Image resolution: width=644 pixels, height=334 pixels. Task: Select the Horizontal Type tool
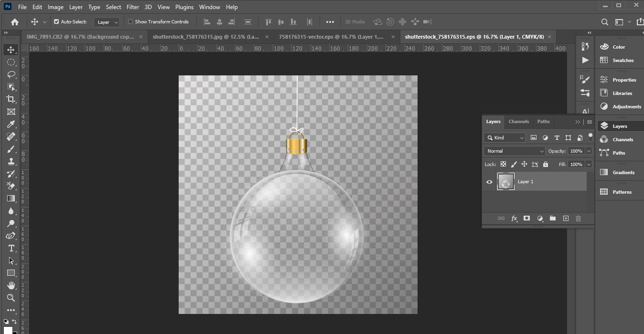coord(11,248)
